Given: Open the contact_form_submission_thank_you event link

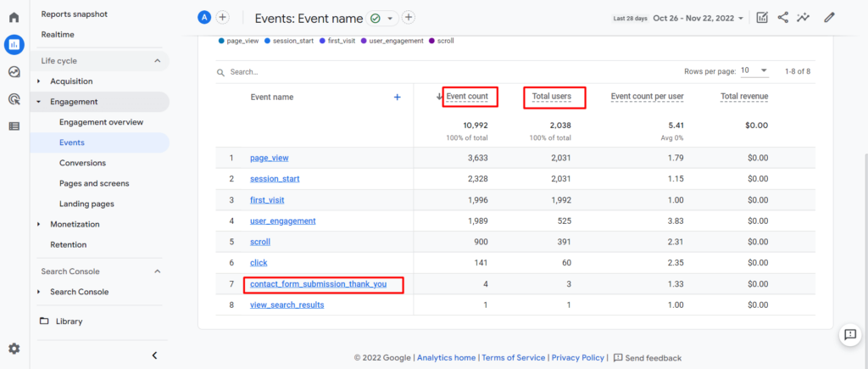Looking at the screenshot, I should coord(319,284).
